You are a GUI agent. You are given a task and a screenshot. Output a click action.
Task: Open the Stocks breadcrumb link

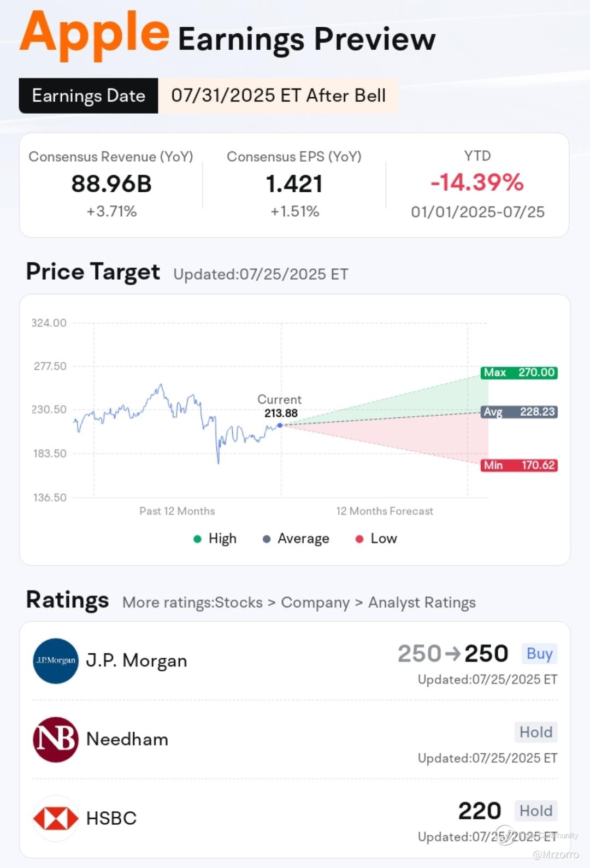click(x=239, y=603)
